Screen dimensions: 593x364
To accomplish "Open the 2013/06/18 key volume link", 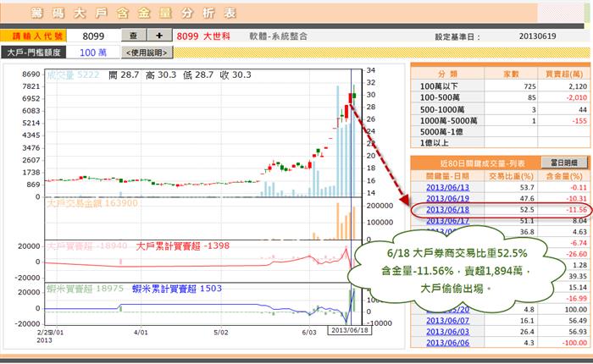I will [447, 209].
